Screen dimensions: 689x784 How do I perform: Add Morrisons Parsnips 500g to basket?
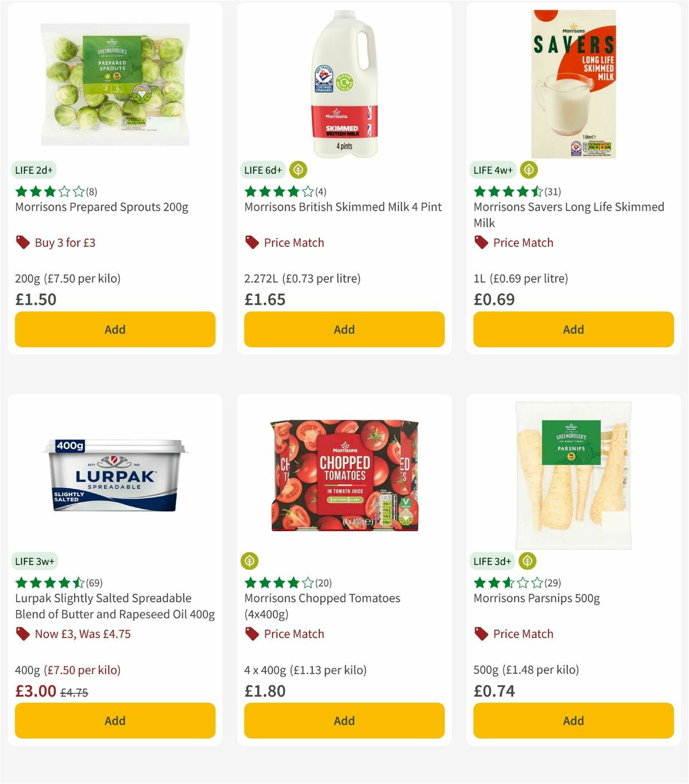pos(573,720)
